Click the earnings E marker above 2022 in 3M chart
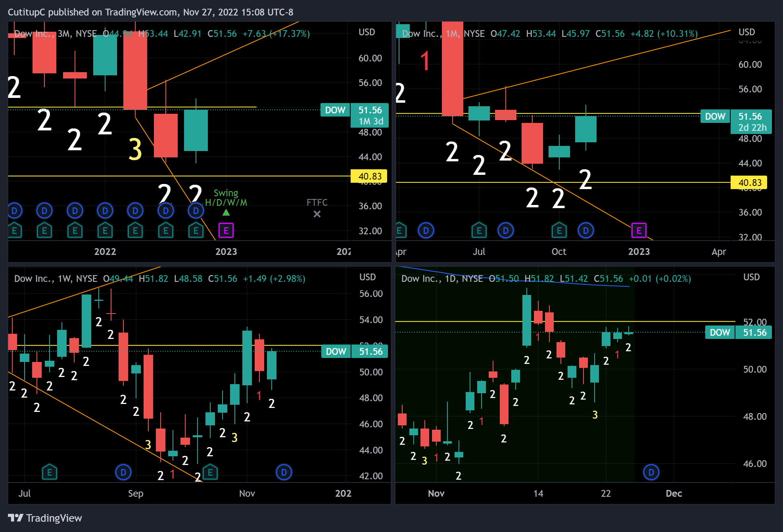The height and width of the screenshot is (532, 783). coord(105,230)
